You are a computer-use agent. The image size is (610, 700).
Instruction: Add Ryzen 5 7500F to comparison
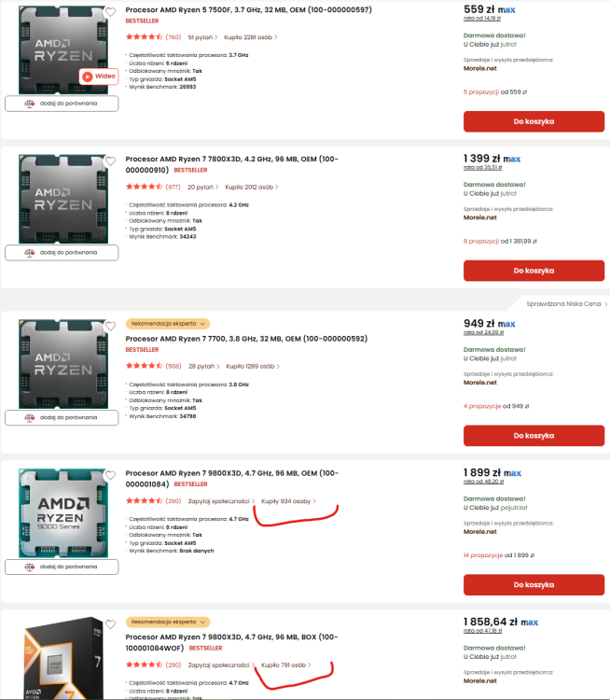click(x=62, y=104)
